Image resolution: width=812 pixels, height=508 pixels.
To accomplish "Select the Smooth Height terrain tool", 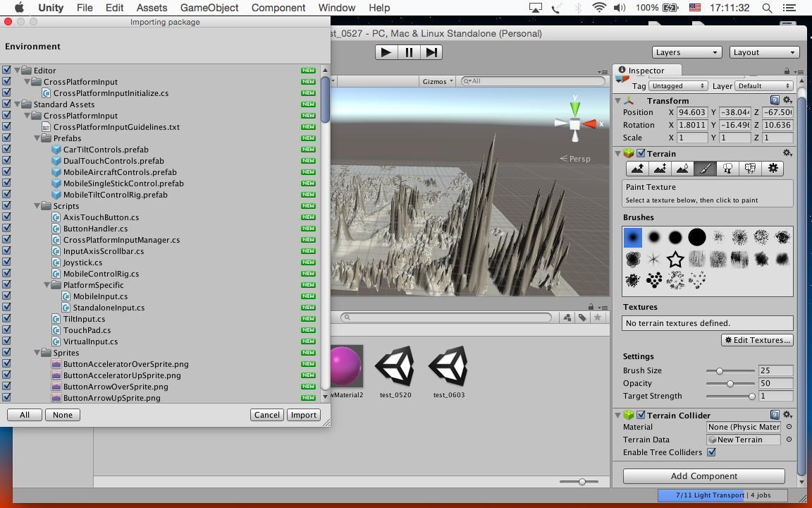I will click(x=682, y=169).
